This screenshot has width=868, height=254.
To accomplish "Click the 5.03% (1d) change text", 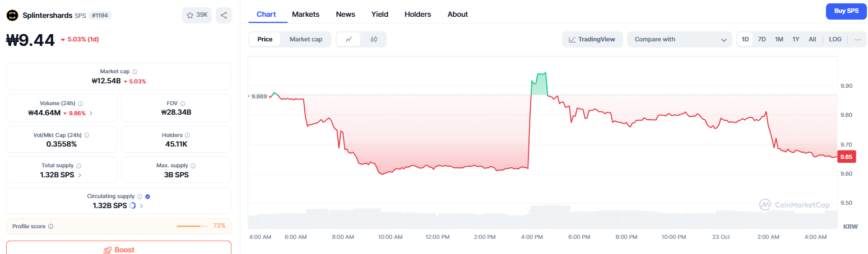I will (x=83, y=39).
